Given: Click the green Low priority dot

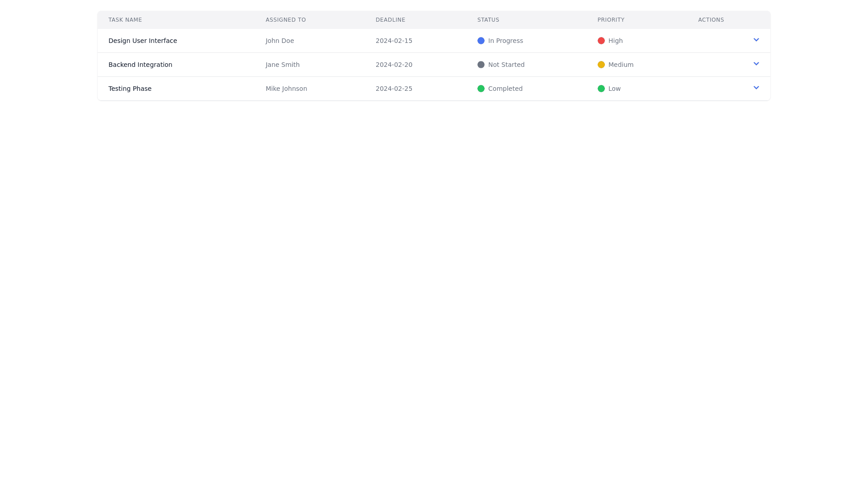Looking at the screenshot, I should [601, 89].
